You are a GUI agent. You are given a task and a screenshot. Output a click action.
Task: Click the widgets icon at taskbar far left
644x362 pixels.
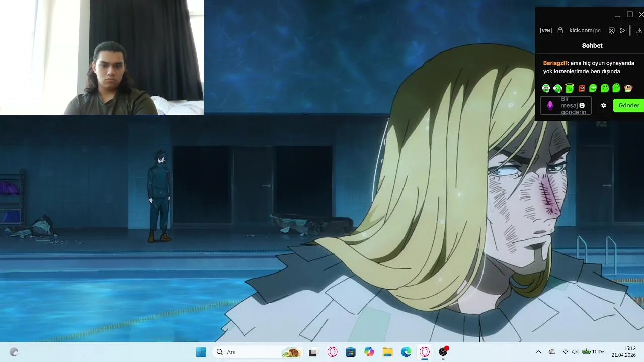tap(14, 352)
